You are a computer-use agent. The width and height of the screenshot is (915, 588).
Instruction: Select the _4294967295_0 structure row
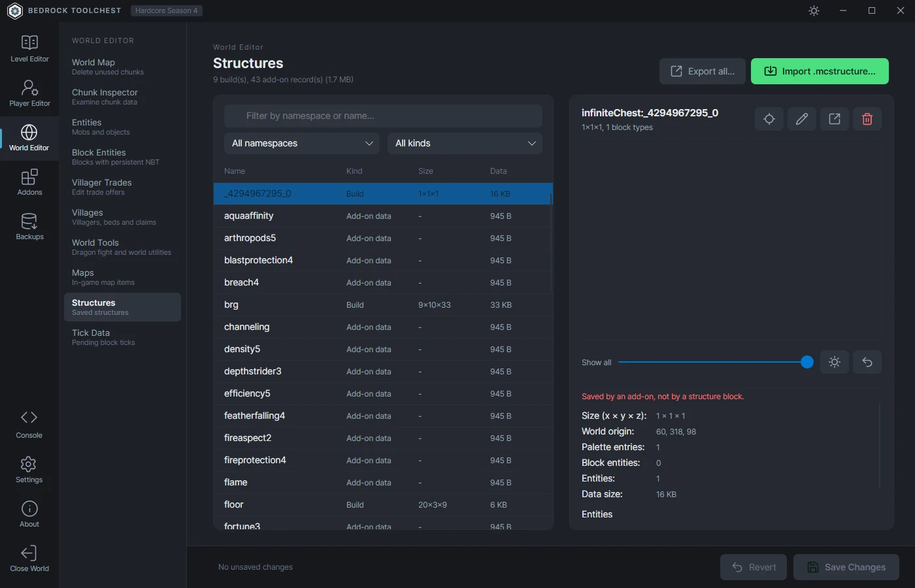(x=383, y=193)
